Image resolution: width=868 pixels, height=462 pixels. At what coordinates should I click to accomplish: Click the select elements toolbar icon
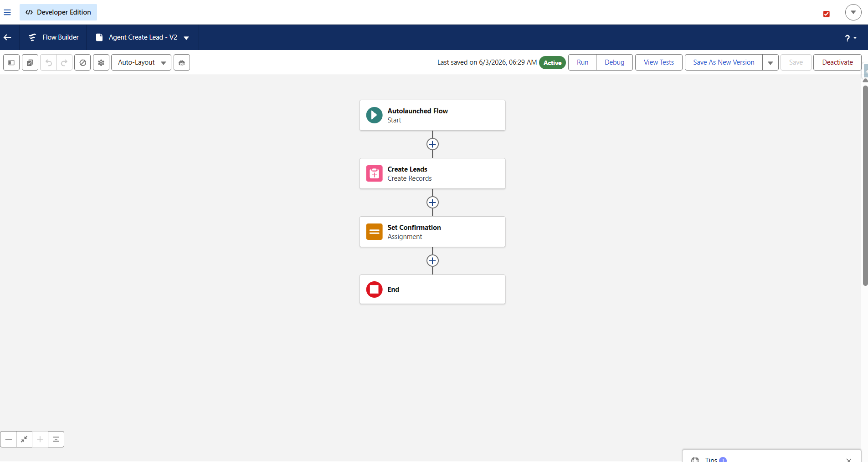pyautogui.click(x=30, y=62)
